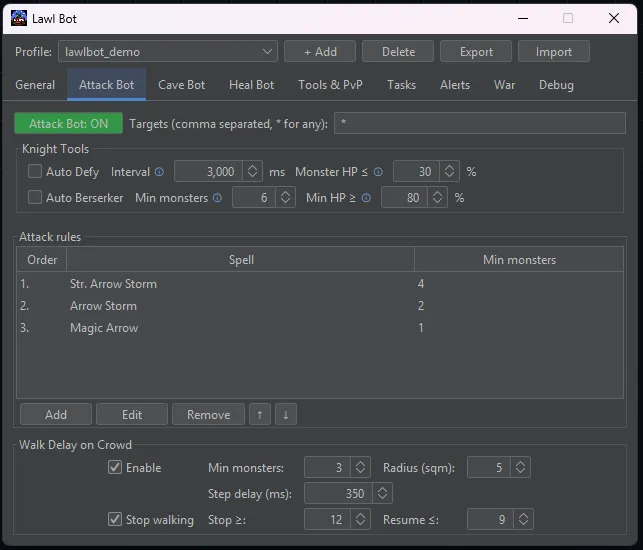643x550 pixels.
Task: Click the Monster HP percent spinner arrows
Action: 449,171
